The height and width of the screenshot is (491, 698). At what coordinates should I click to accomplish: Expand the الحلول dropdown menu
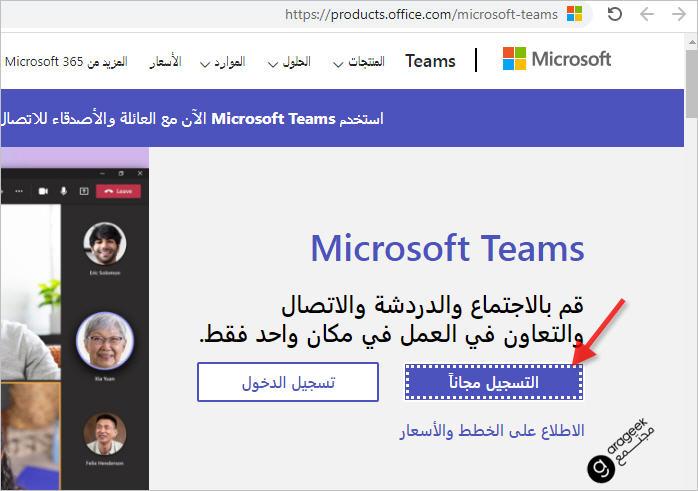coord(289,62)
